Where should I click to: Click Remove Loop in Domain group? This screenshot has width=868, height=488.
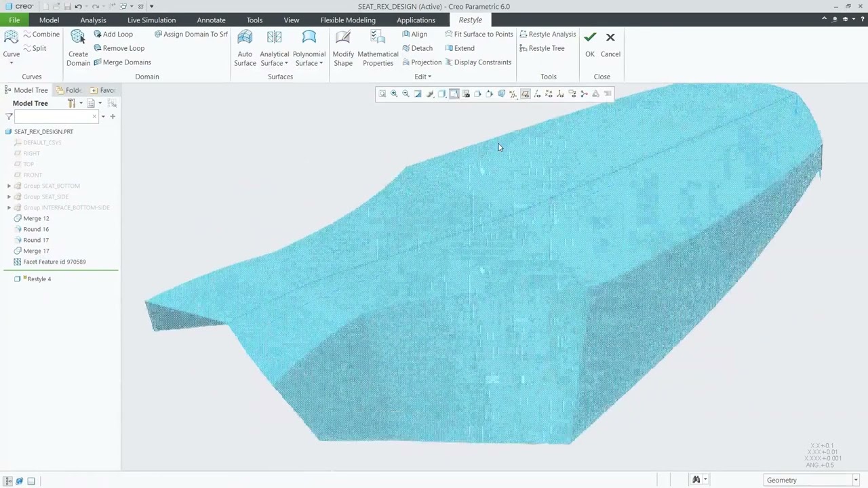click(119, 48)
